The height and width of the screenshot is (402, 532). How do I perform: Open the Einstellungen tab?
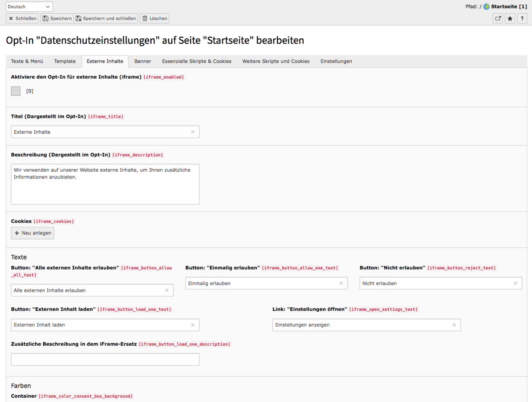pyautogui.click(x=336, y=61)
